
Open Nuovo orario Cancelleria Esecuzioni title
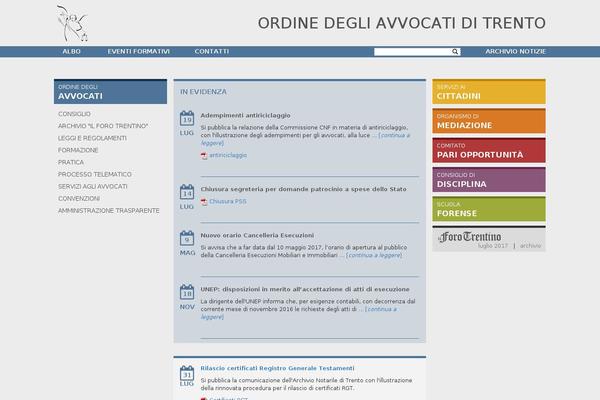pos(257,235)
